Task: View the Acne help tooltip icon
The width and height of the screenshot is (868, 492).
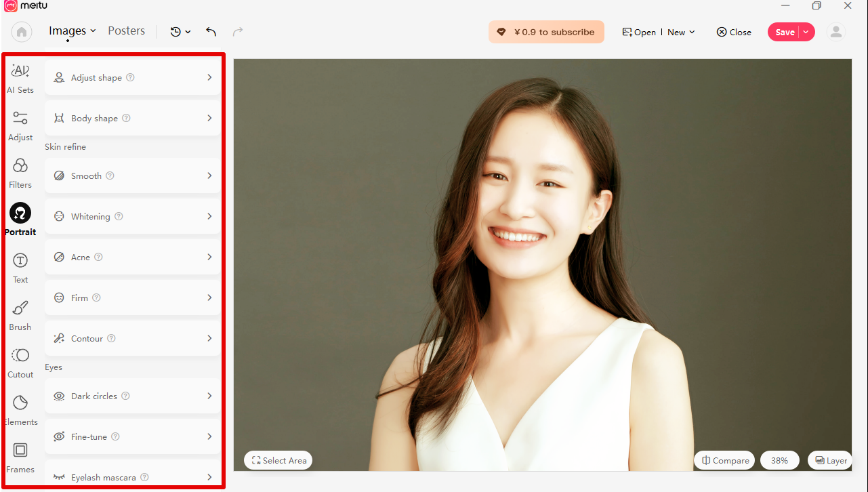Action: tap(98, 257)
